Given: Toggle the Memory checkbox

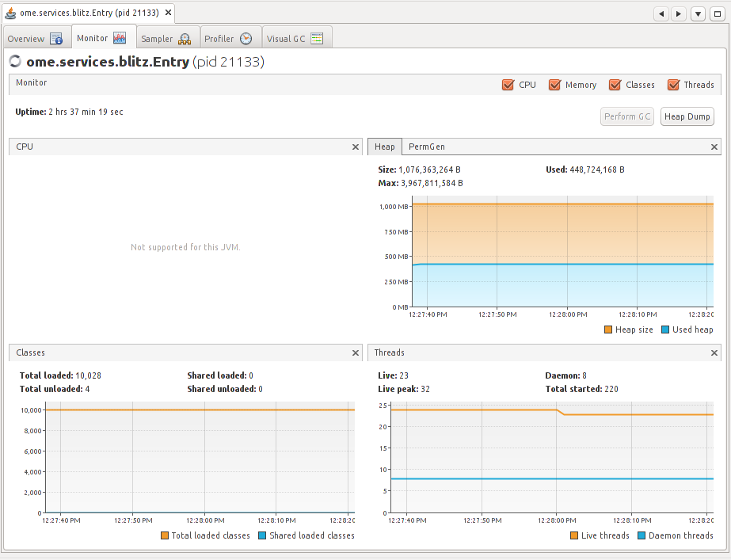Looking at the screenshot, I should coord(554,85).
